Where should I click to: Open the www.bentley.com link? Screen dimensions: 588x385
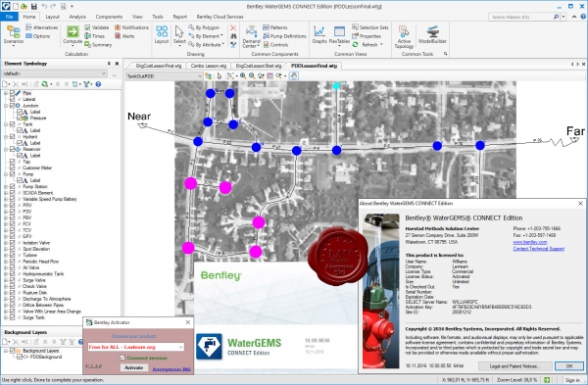click(x=530, y=242)
